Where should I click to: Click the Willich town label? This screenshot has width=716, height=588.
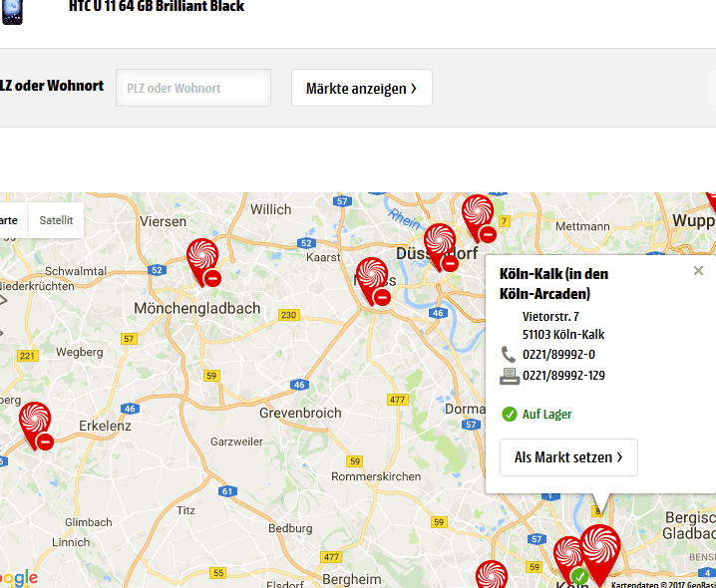(x=271, y=209)
